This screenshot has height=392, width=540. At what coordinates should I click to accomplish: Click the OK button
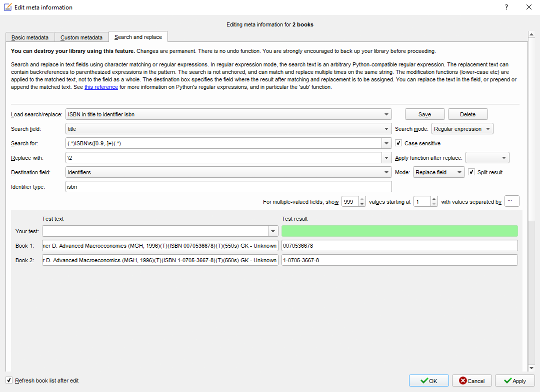point(429,381)
